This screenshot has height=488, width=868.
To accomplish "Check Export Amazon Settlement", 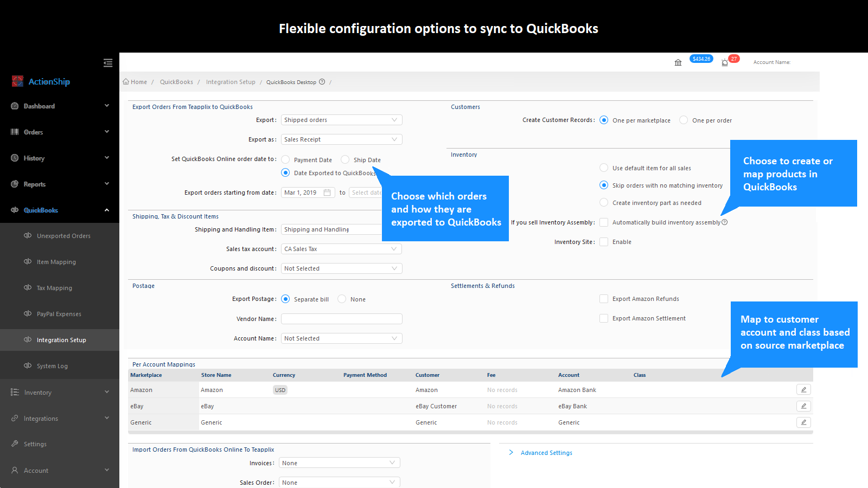I will (604, 318).
